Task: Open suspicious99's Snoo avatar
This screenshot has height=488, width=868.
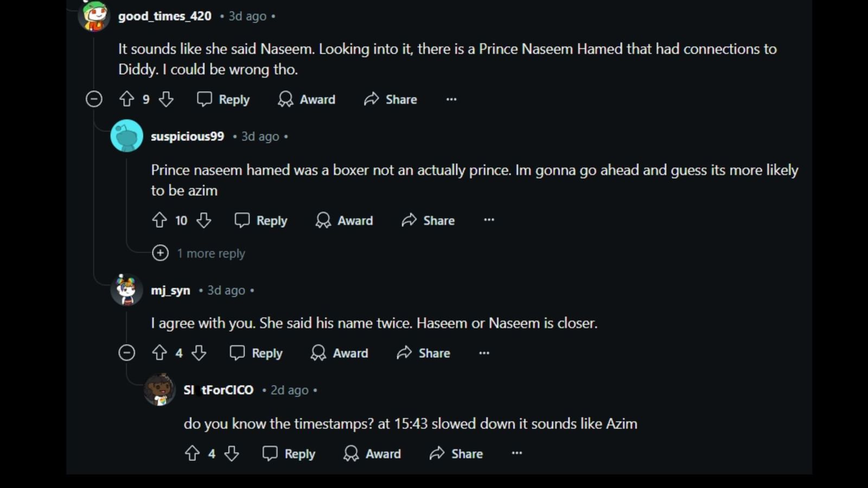Action: coord(126,135)
